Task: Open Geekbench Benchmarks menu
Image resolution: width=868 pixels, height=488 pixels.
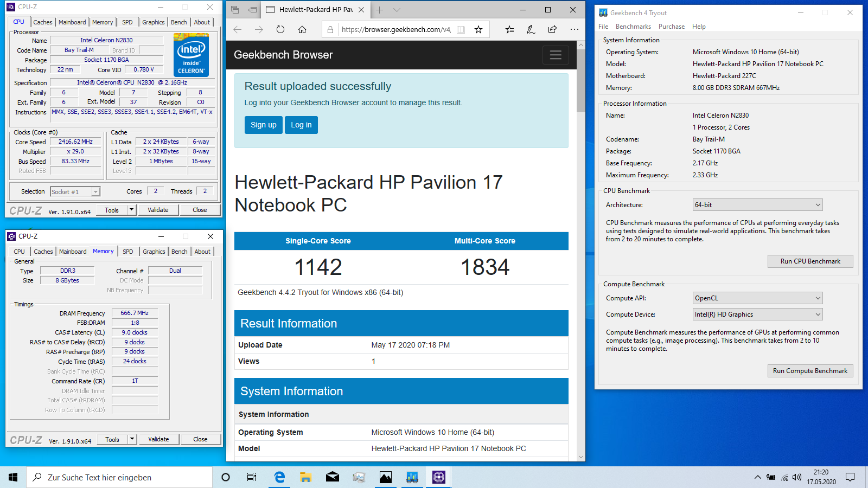Action: (633, 27)
